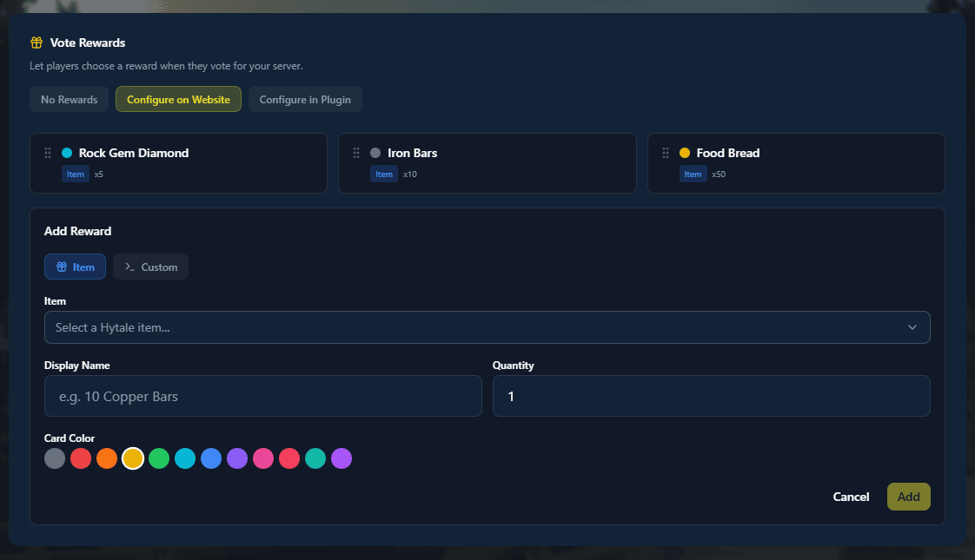Click the gift icon on the Item button

pos(60,267)
